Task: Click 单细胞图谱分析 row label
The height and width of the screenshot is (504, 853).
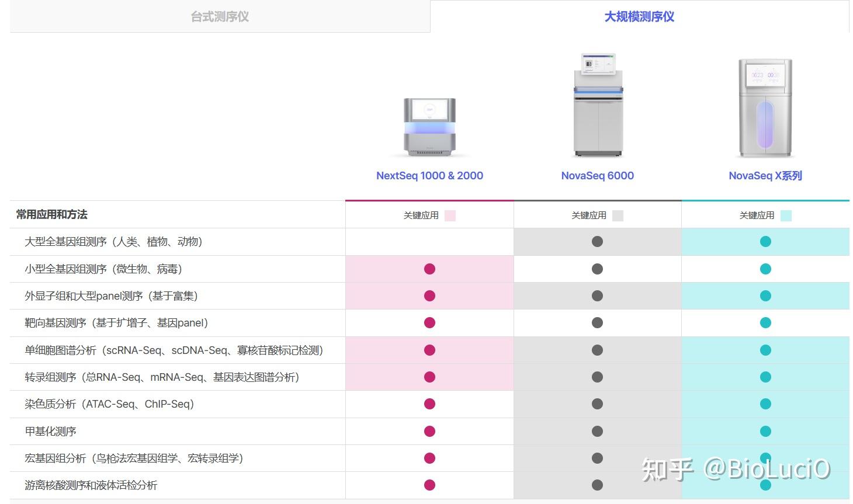Action: click(174, 350)
